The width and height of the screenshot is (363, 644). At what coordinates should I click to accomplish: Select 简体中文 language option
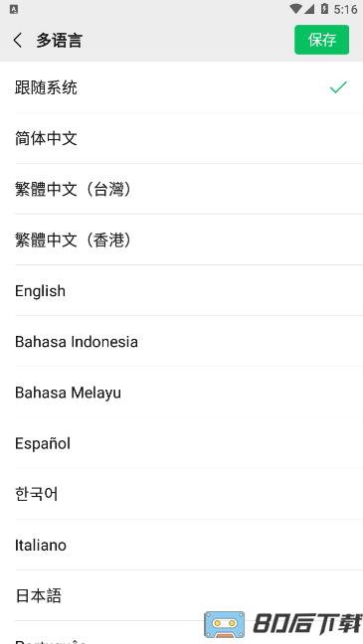click(181, 138)
